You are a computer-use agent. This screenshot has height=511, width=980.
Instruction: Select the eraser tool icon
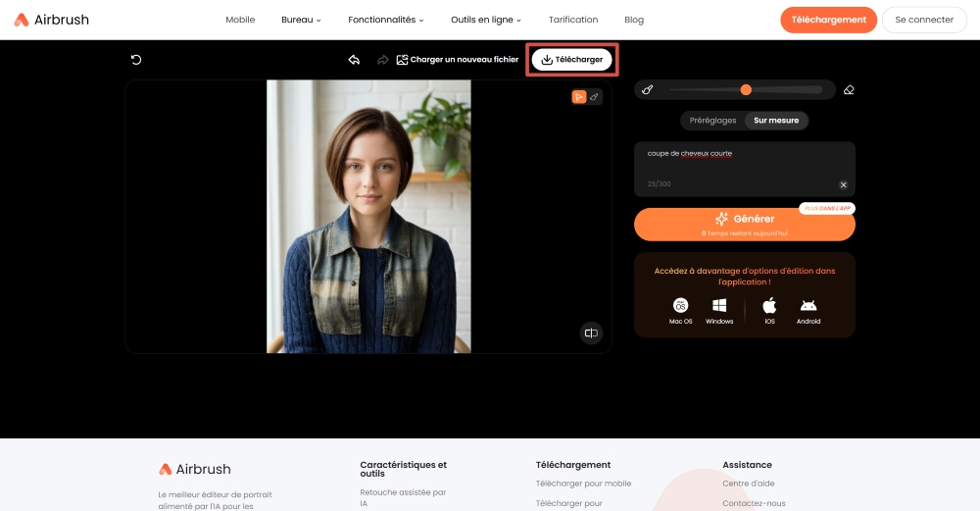(x=849, y=90)
